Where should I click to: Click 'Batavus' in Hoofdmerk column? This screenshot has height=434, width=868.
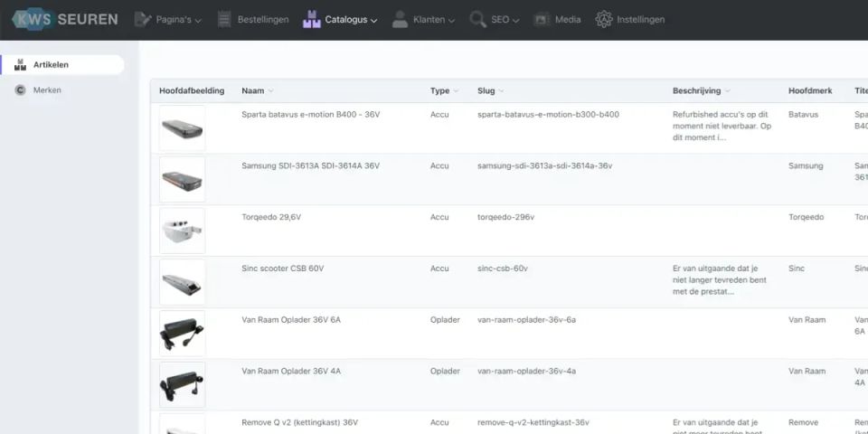pos(803,115)
